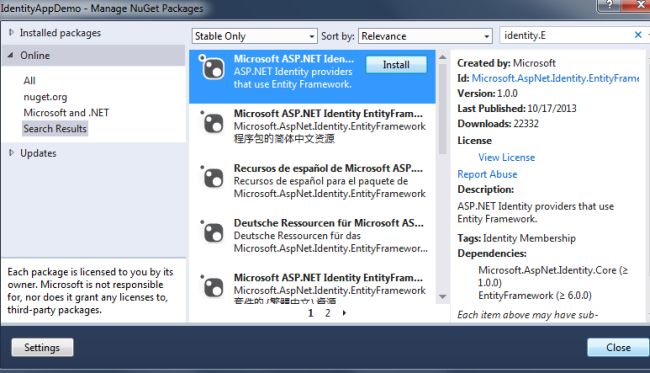Go to next results page with arrow

coord(344,313)
